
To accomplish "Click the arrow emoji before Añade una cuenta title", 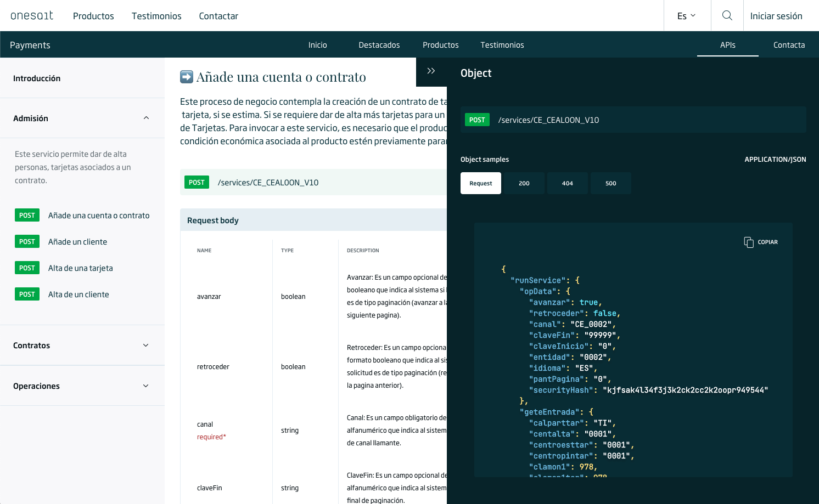I will tap(187, 77).
